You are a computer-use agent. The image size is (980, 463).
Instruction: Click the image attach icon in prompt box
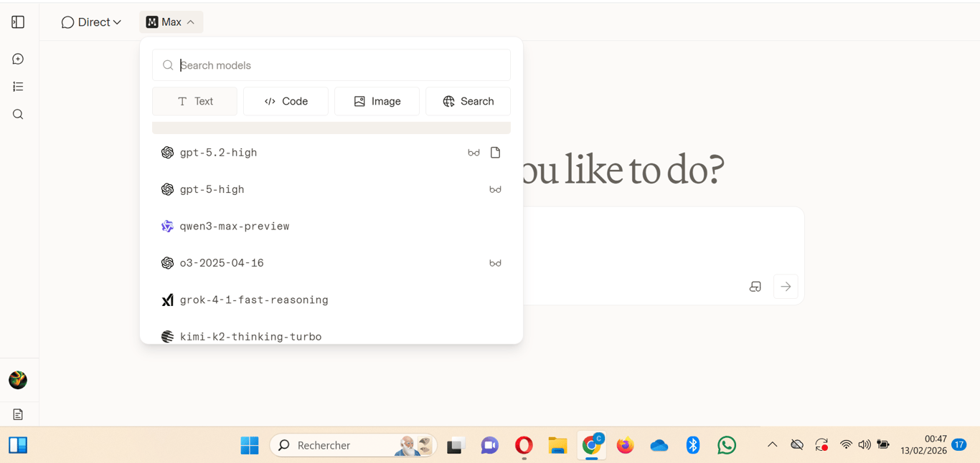click(x=755, y=287)
